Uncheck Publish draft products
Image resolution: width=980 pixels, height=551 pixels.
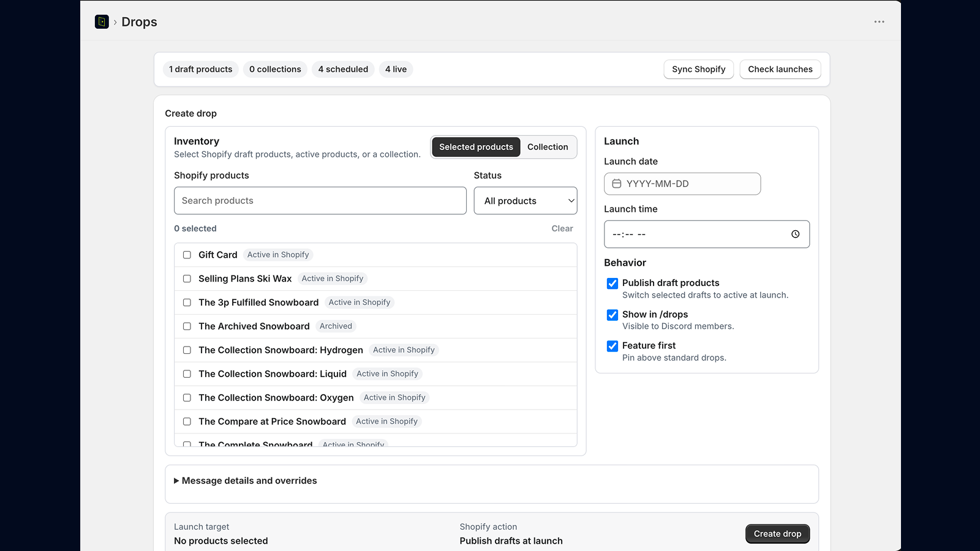click(612, 283)
